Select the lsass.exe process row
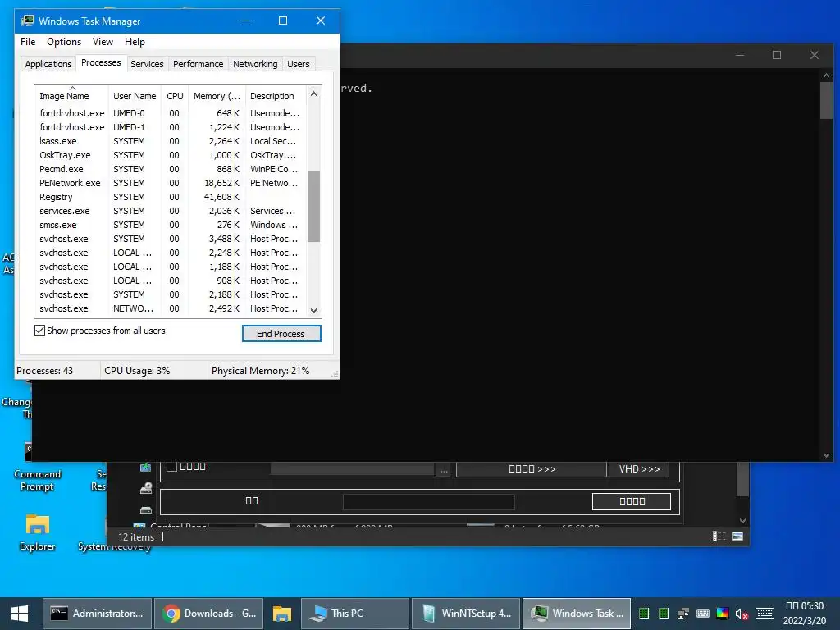The image size is (840, 630). pyautogui.click(x=171, y=141)
